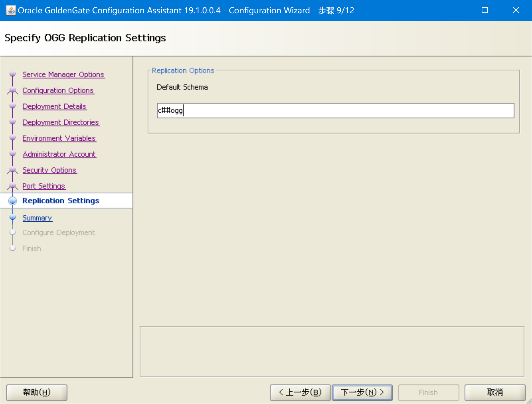Cancel the wizard with 取消 button
This screenshot has height=404, width=532.
[x=495, y=392]
